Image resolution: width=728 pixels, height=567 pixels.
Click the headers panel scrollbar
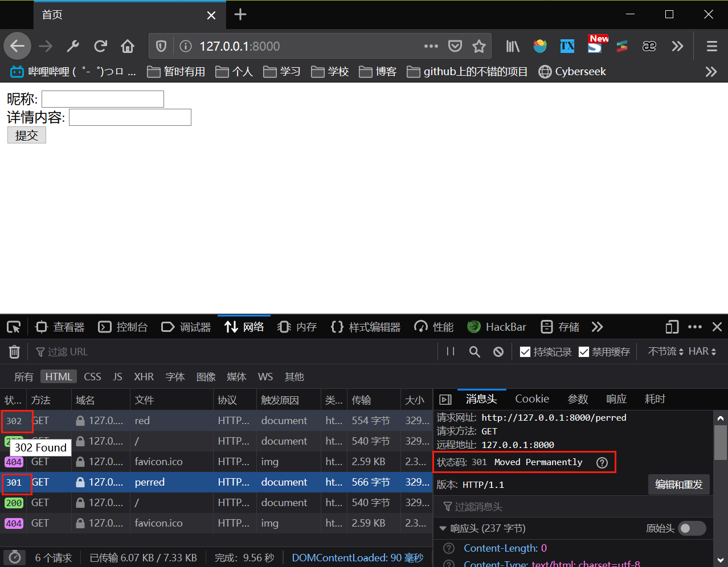pos(721,443)
